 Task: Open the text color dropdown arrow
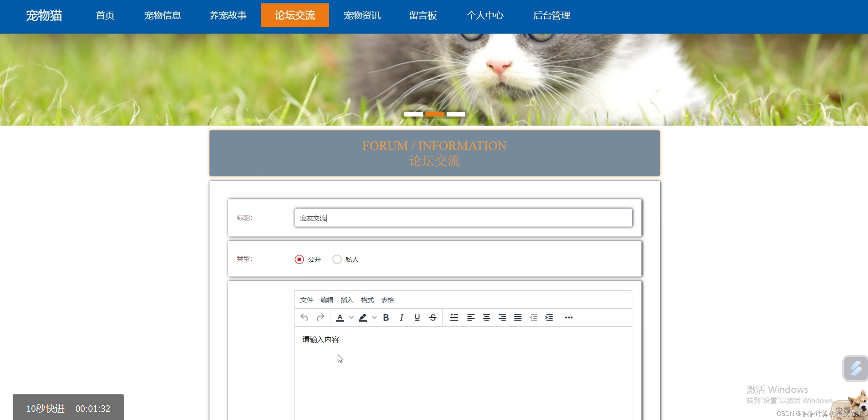point(352,317)
